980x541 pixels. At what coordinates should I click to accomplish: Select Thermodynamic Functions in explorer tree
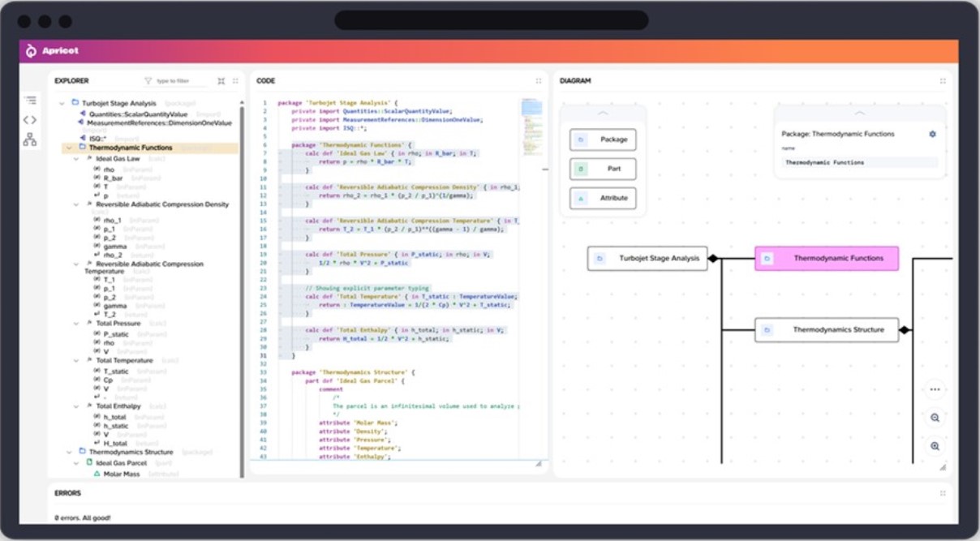pos(130,148)
